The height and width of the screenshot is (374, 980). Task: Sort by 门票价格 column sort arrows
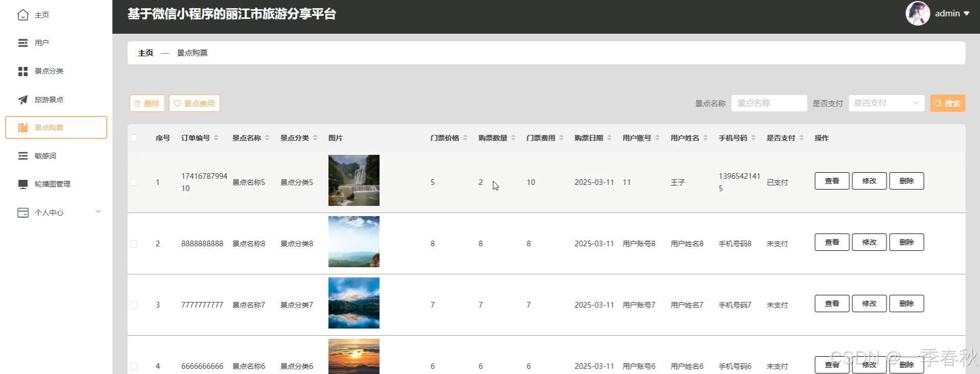(x=465, y=138)
